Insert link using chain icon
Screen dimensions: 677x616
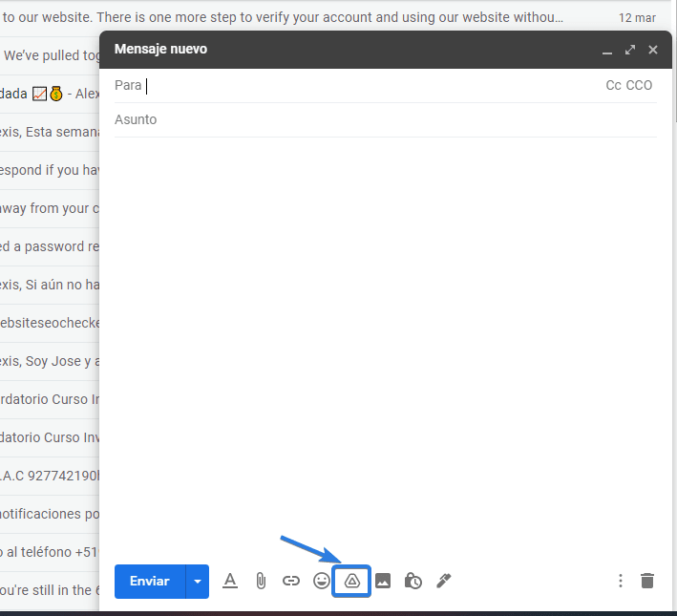point(291,581)
